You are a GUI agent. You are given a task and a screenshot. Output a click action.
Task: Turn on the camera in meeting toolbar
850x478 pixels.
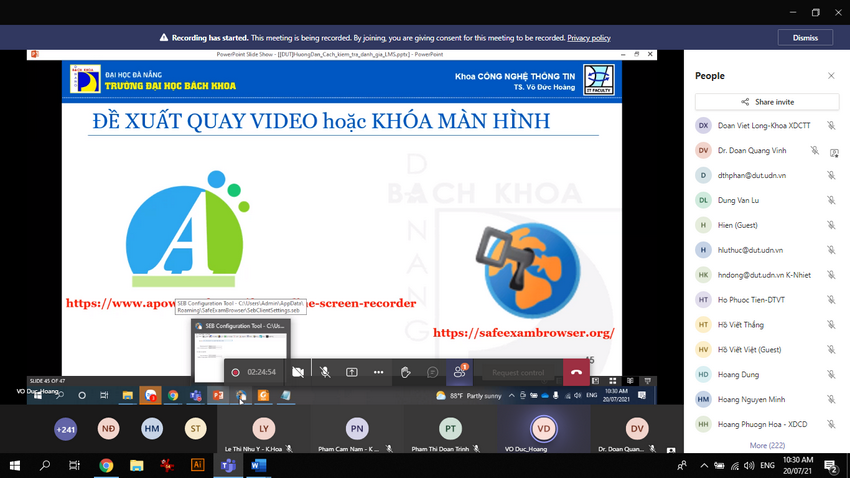coord(298,372)
